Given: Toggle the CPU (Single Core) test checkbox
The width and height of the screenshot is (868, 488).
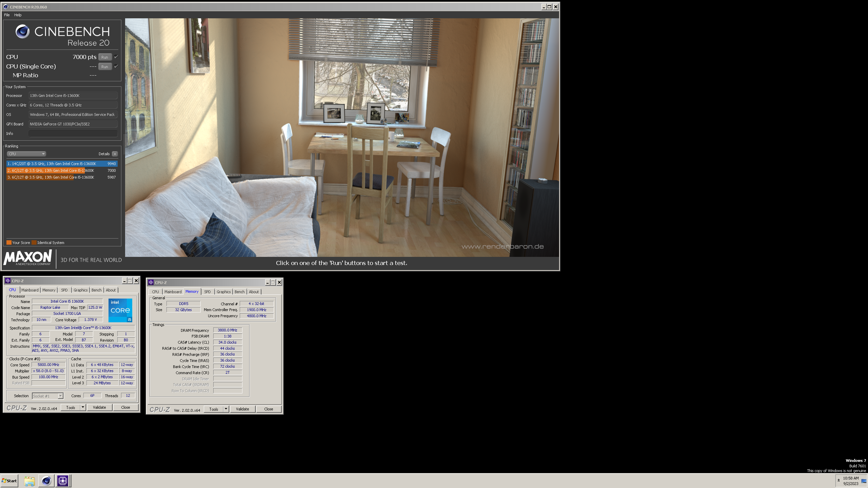Looking at the screenshot, I should pyautogui.click(x=116, y=66).
